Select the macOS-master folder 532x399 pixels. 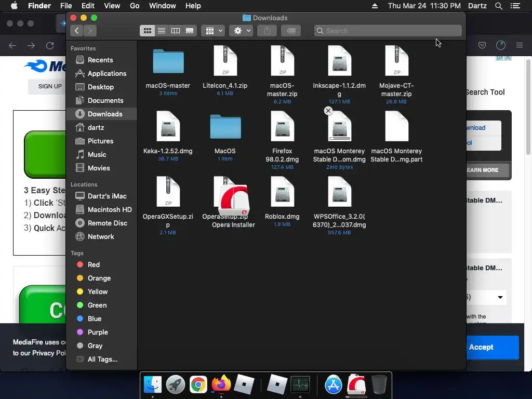pyautogui.click(x=168, y=62)
